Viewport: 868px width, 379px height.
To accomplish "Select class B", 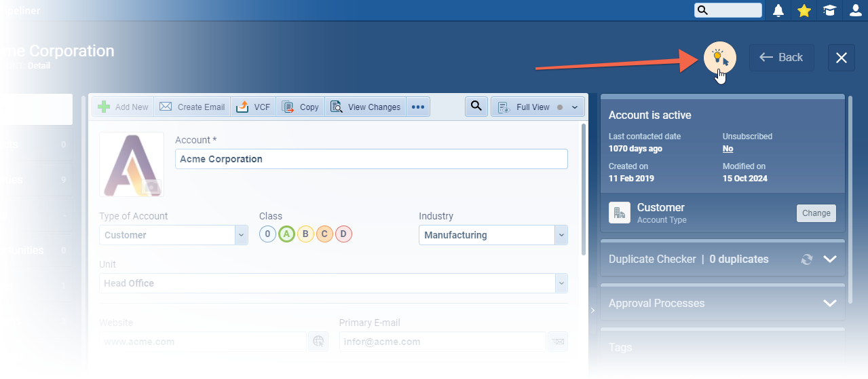I will pos(305,234).
